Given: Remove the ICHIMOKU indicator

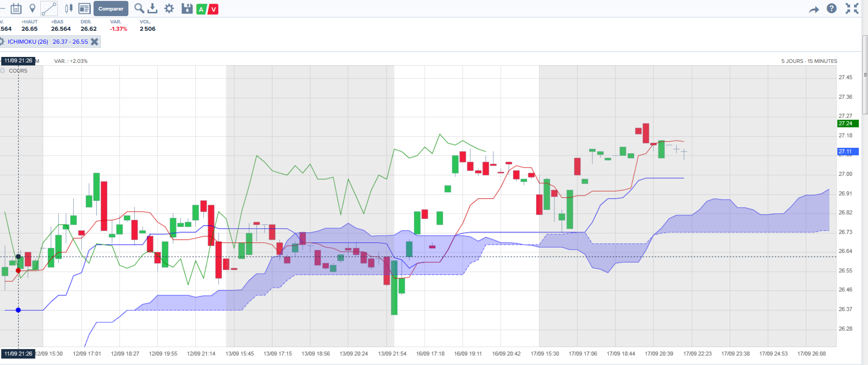Looking at the screenshot, I should coord(94,41).
